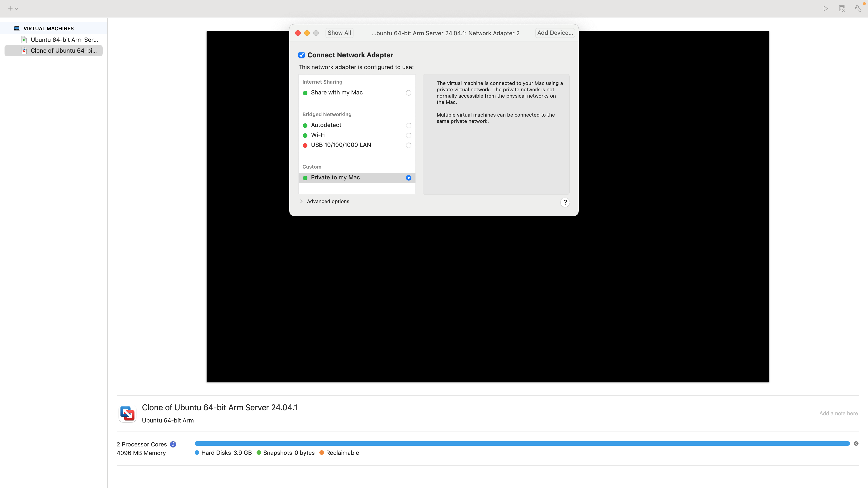Click the Share with my Mac label
The image size is (868, 488).
(337, 92)
